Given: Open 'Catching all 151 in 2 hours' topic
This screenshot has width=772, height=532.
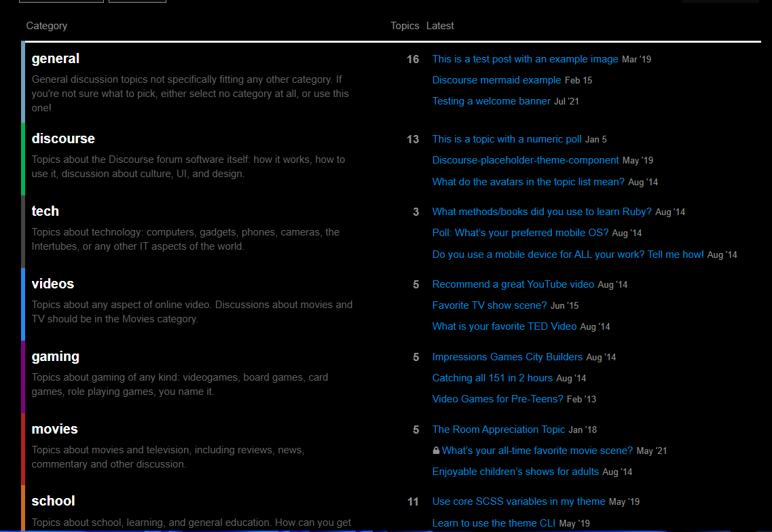Looking at the screenshot, I should click(x=492, y=378).
